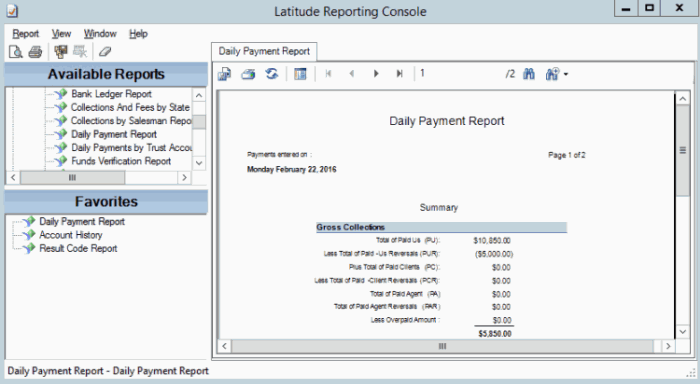Go to first page of report

click(x=329, y=74)
